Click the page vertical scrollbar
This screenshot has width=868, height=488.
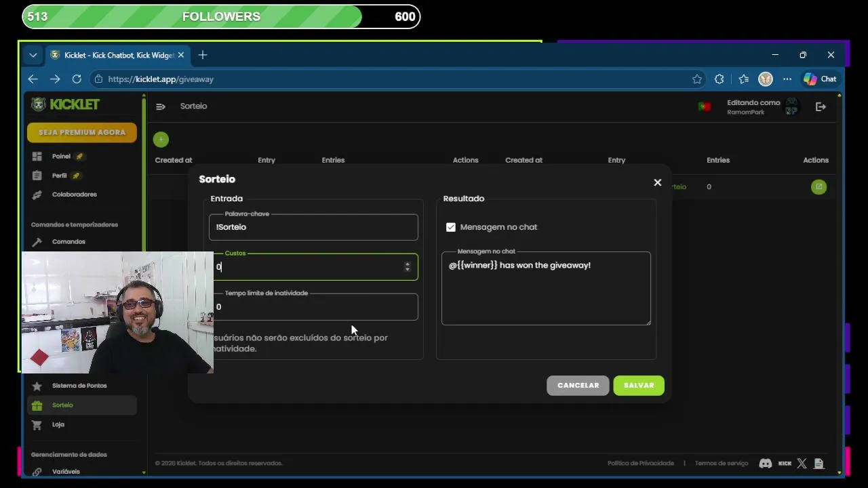[x=840, y=285]
